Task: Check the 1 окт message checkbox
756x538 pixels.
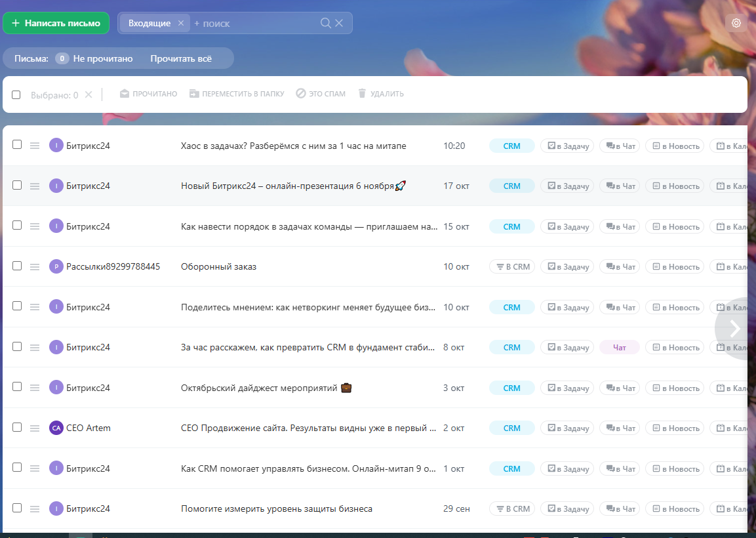Action: click(x=17, y=467)
